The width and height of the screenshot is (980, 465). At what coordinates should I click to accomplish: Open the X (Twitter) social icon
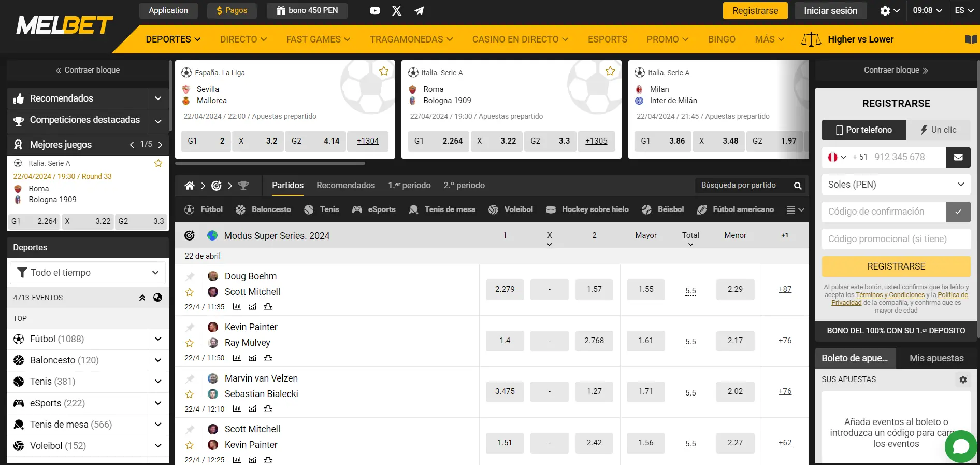[x=397, y=11]
